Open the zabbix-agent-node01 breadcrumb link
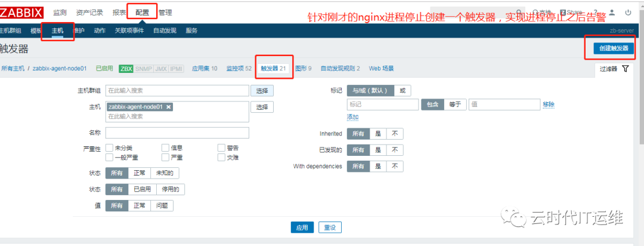This screenshot has height=246, width=644. (60, 69)
